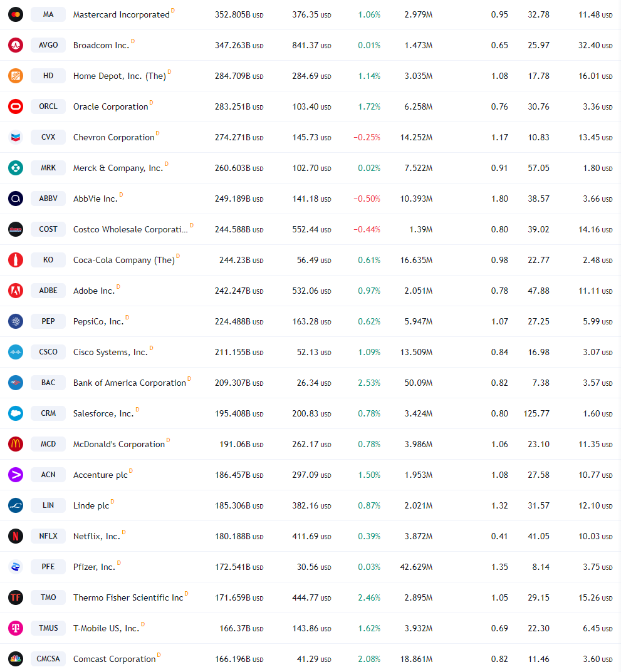Screen dimensions: 621x672
Task: Click the Bank of America logo icon
Action: (x=16, y=383)
